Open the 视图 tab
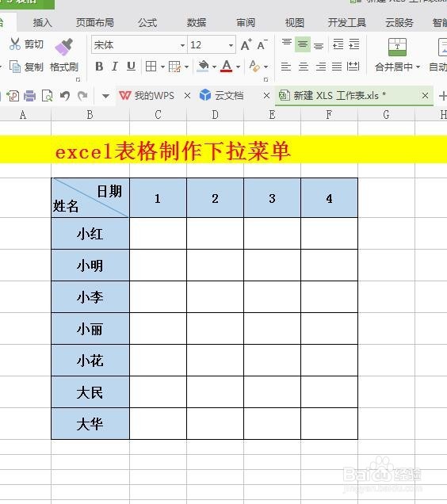This screenshot has width=447, height=504. pyautogui.click(x=295, y=22)
